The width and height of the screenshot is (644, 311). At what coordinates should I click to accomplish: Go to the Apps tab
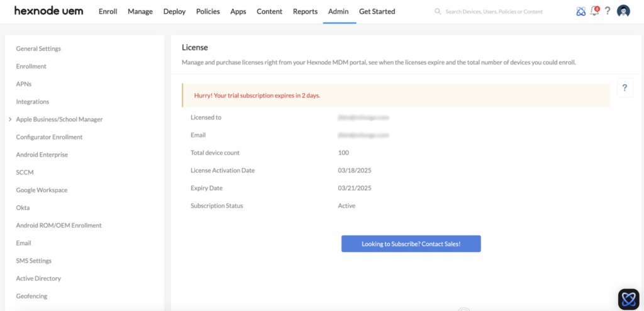coord(238,11)
